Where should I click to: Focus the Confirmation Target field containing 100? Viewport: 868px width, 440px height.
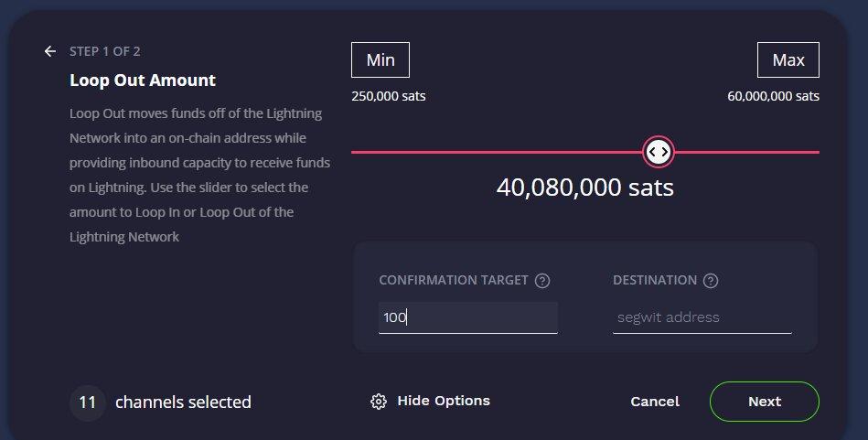tap(467, 317)
